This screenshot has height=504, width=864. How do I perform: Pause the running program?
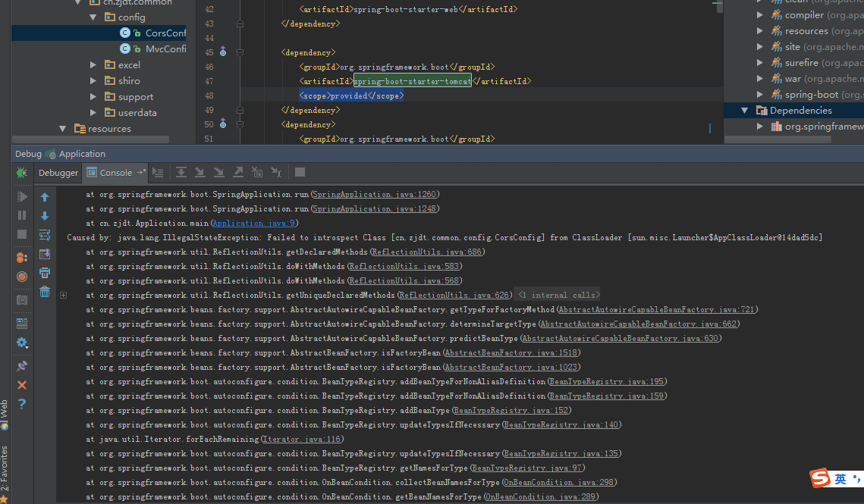coord(22,215)
